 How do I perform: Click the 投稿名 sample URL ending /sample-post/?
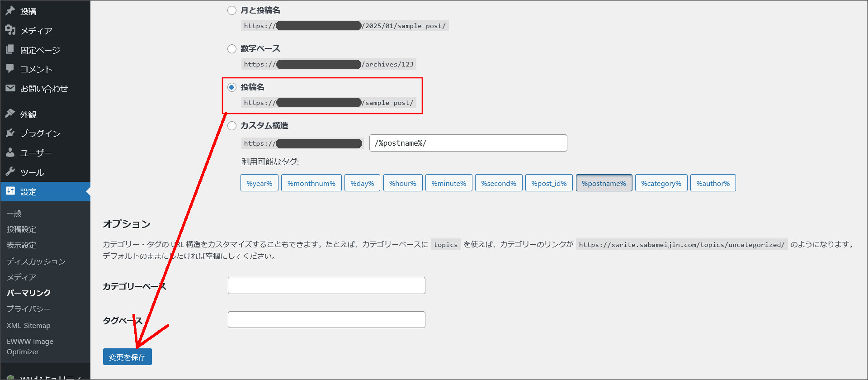tap(329, 103)
